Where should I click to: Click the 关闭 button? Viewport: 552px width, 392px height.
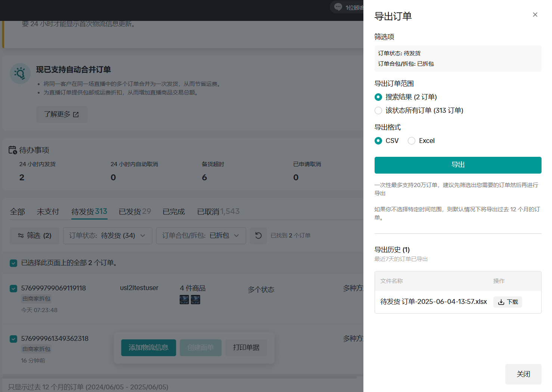tap(523, 374)
